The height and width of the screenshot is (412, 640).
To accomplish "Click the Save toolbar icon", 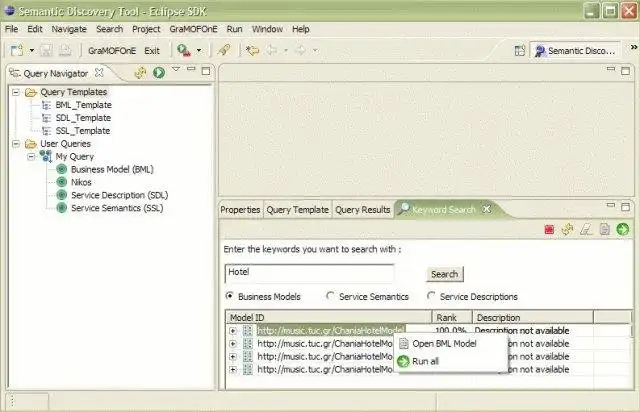I will (x=46, y=51).
